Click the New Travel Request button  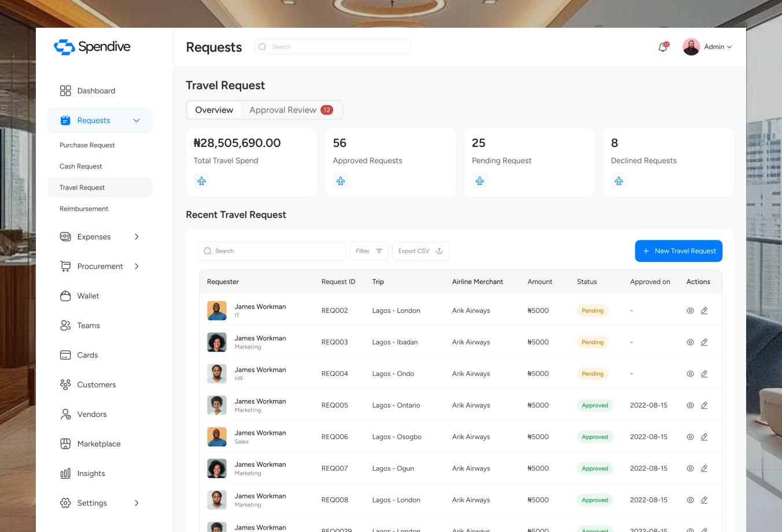(678, 251)
